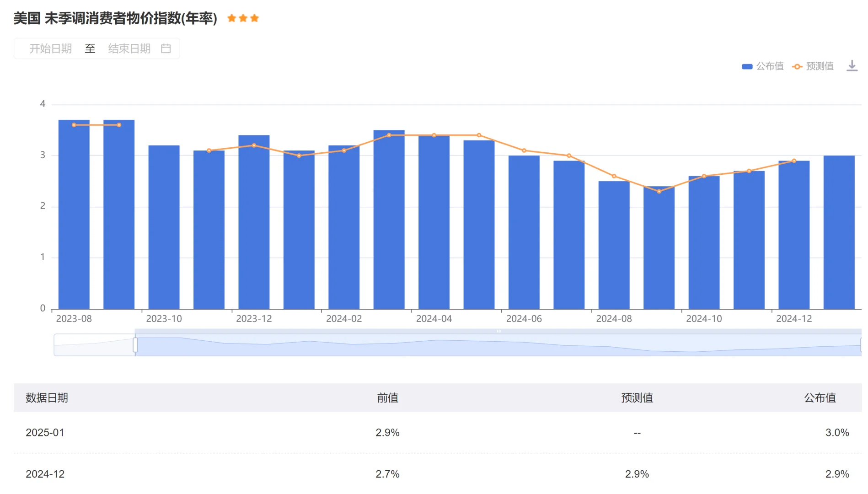The image size is (868, 494).
Task: Click the 2025-01 date cell
Action: [45, 433]
